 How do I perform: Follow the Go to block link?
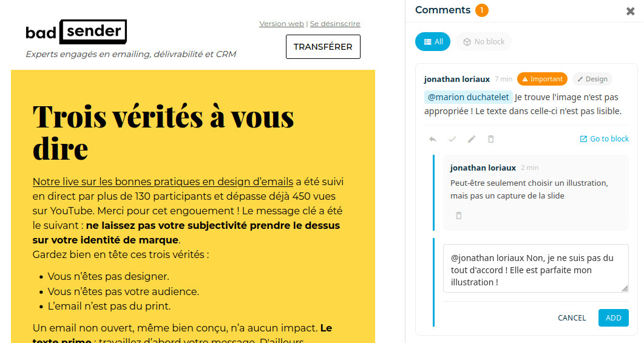tap(605, 139)
